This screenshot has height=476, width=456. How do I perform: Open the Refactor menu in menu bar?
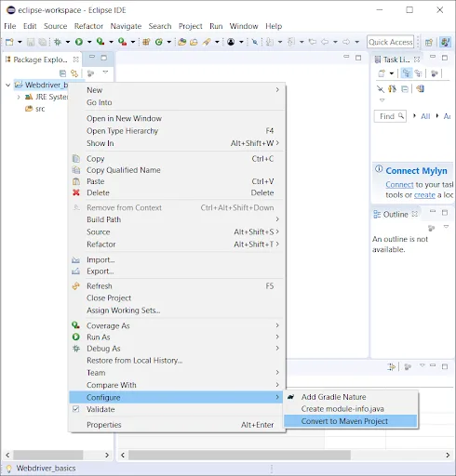[88, 26]
